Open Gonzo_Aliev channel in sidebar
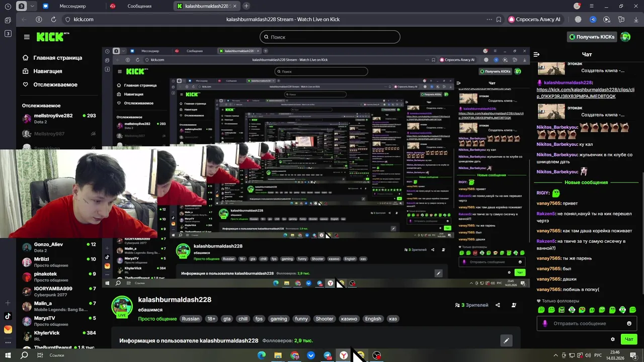644x362 pixels. [x=59, y=247]
